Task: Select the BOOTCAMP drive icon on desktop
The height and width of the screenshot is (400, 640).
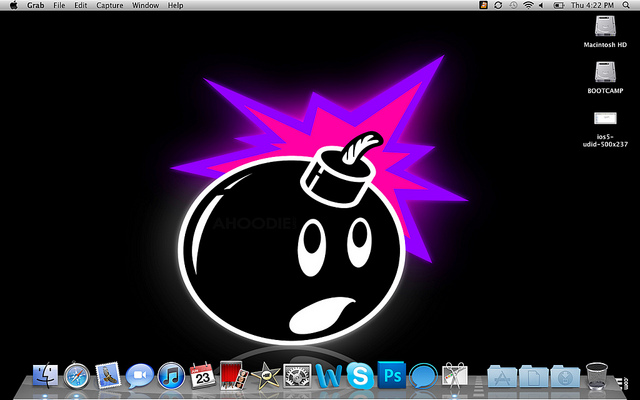Action: tap(605, 72)
